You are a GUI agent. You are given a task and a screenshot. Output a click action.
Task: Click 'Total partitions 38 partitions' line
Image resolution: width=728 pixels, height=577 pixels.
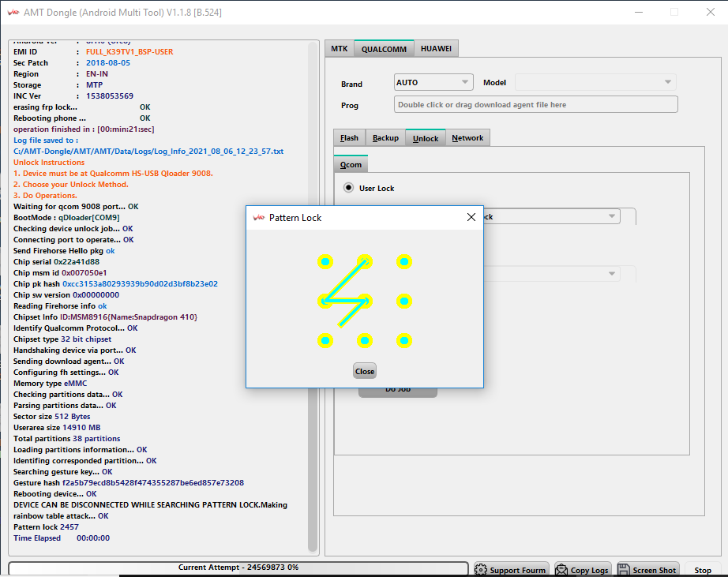click(67, 439)
